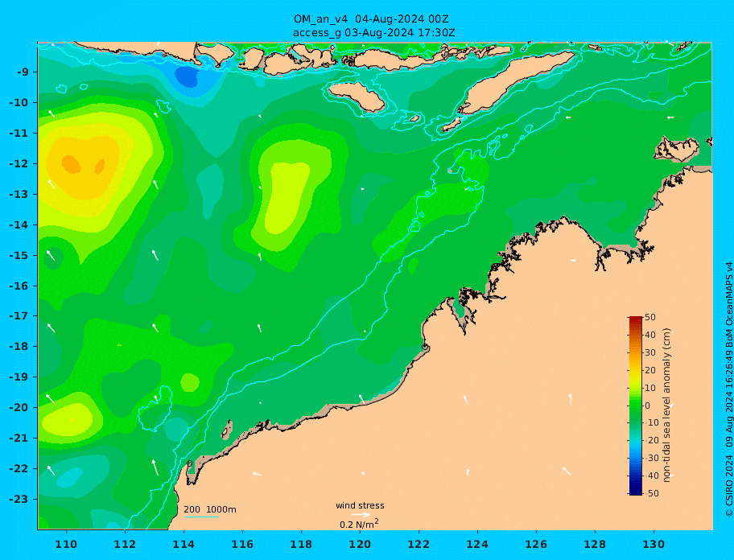This screenshot has width=734, height=560.
Task: Click the 200 1000m depth contour legend
Action: click(x=210, y=509)
